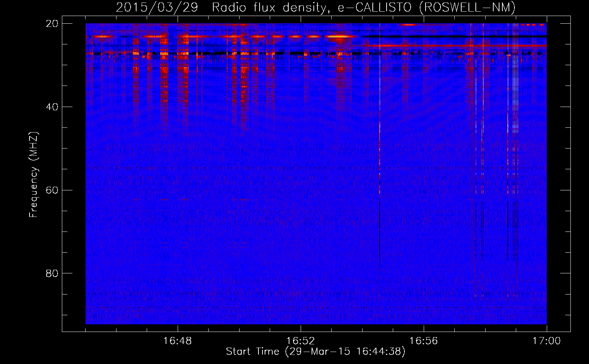Click the frequency tick label '80'
The image size is (589, 364).
tap(52, 273)
